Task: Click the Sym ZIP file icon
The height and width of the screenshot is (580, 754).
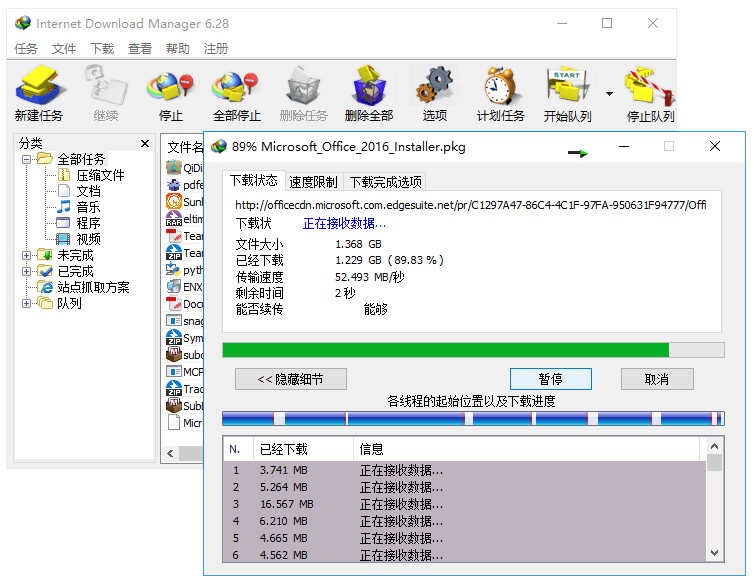Action: (x=174, y=338)
